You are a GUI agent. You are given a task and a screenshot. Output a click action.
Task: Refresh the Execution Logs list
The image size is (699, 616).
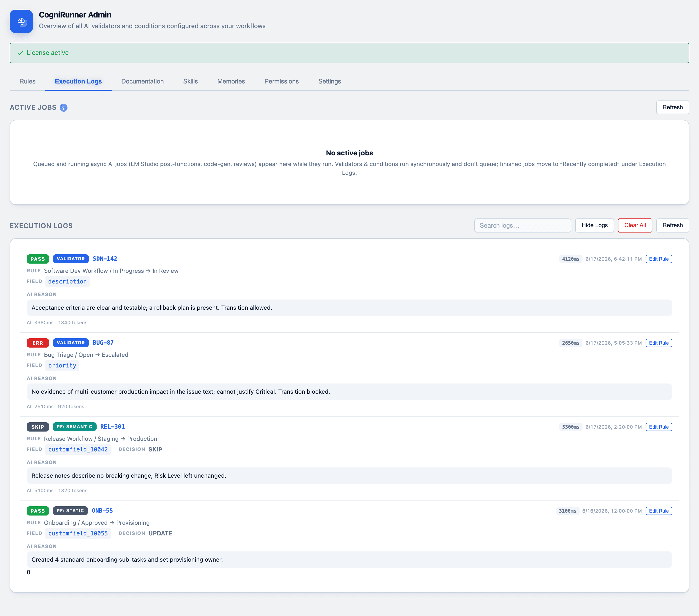[x=672, y=225]
